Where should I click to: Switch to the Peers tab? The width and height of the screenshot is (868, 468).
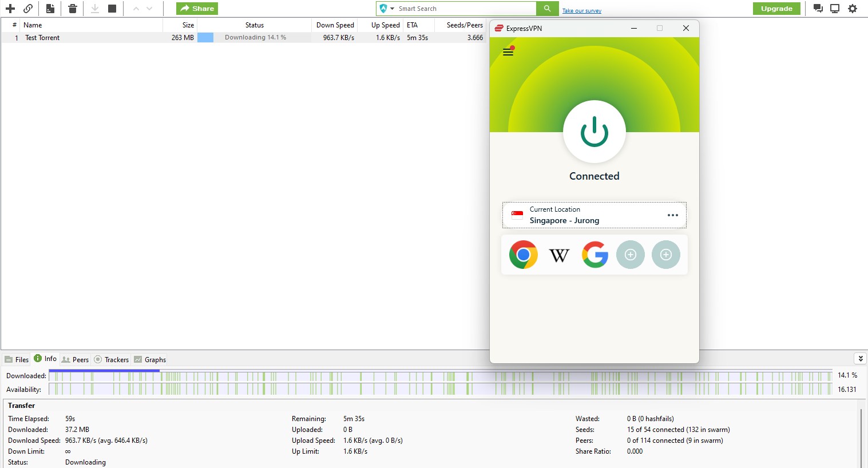[x=75, y=360]
